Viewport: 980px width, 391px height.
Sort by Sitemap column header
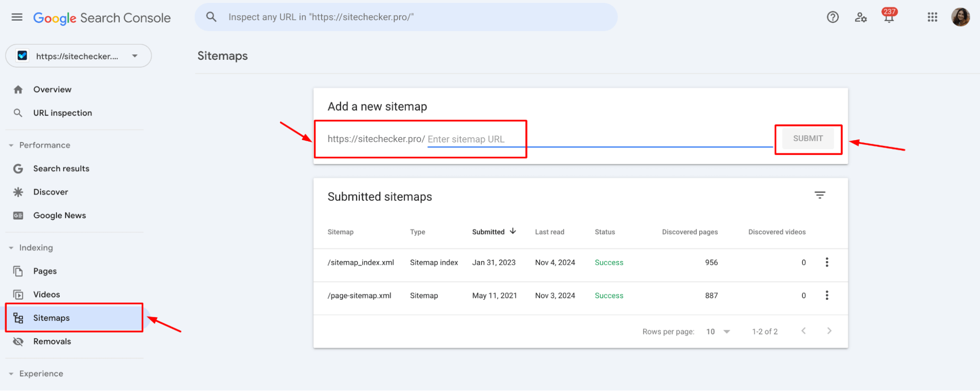(340, 232)
